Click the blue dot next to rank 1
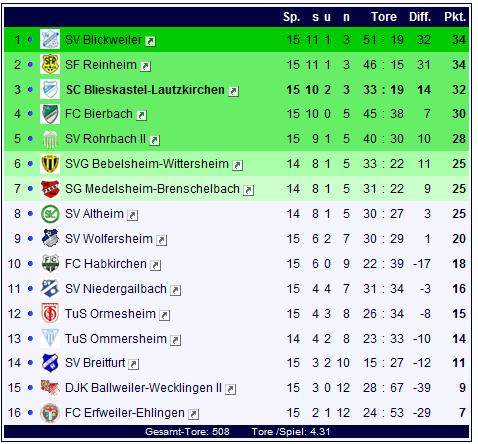Viewport: 478px width, 444px height. pyautogui.click(x=30, y=40)
